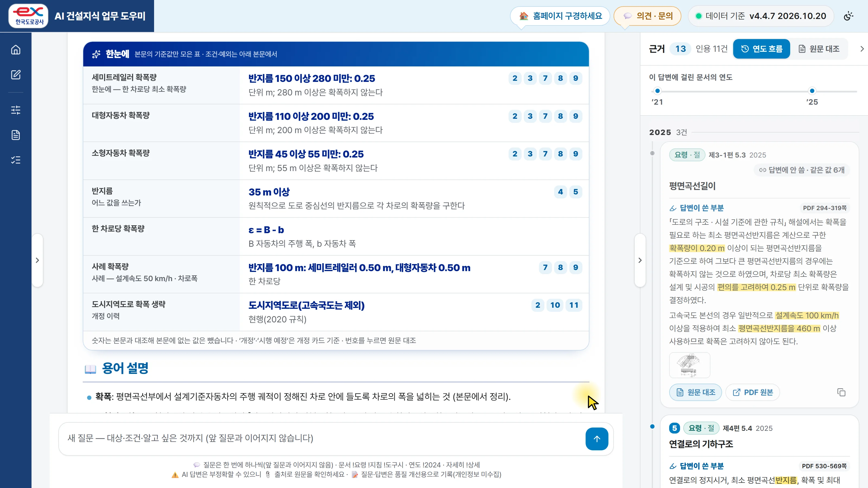Open the checklist icon in the sidebar
The image size is (868, 488).
pyautogui.click(x=15, y=160)
